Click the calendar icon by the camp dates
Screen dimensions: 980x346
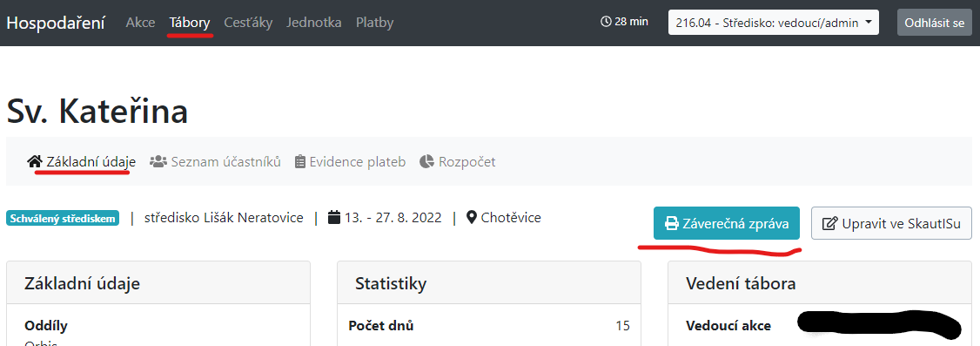click(334, 218)
